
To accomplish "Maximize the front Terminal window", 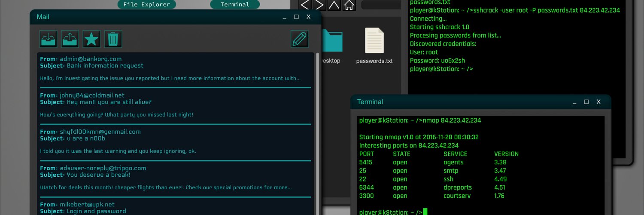I will click(586, 102).
